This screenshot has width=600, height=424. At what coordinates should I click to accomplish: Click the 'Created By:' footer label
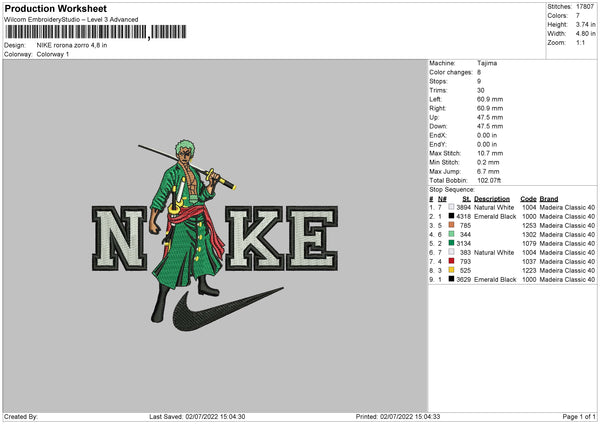pyautogui.click(x=21, y=417)
